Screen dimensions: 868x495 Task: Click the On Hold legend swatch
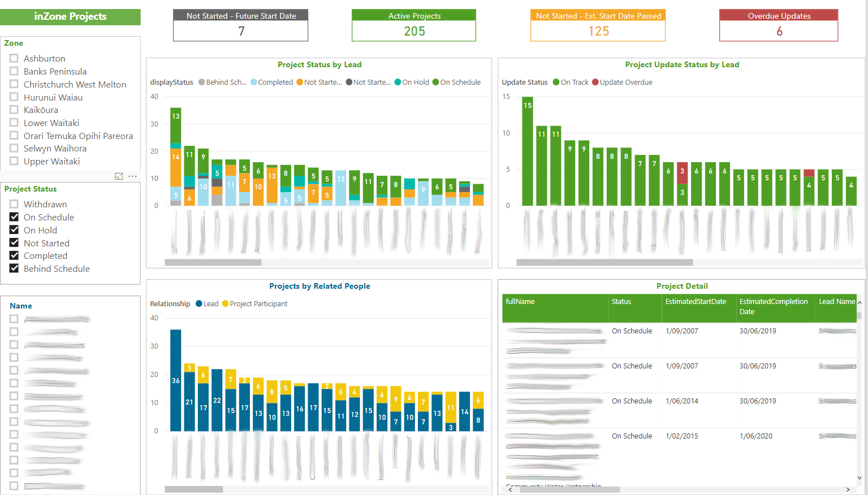coord(398,82)
